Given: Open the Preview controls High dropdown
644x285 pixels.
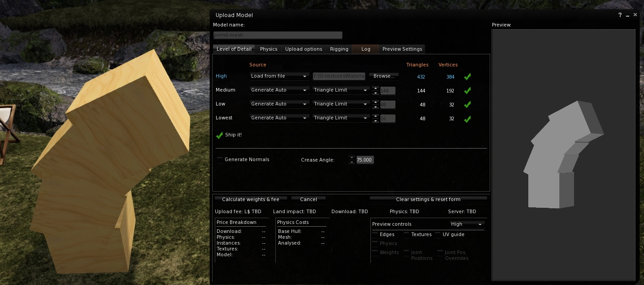Looking at the screenshot, I should coord(467,224).
